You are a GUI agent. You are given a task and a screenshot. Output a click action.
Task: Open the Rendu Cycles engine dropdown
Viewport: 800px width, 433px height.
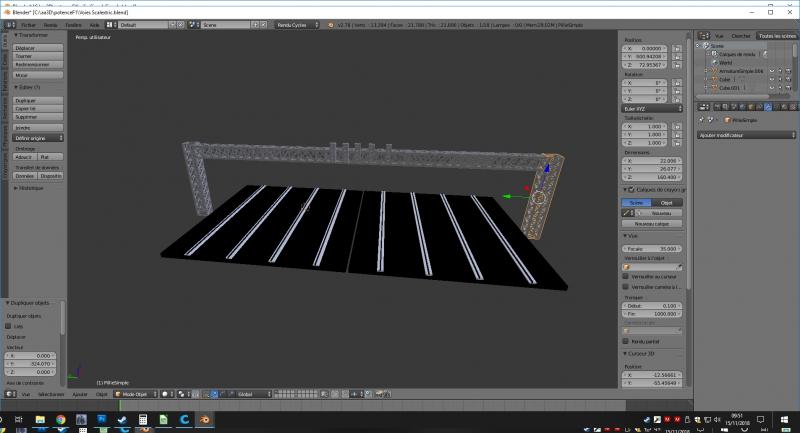(297, 23)
